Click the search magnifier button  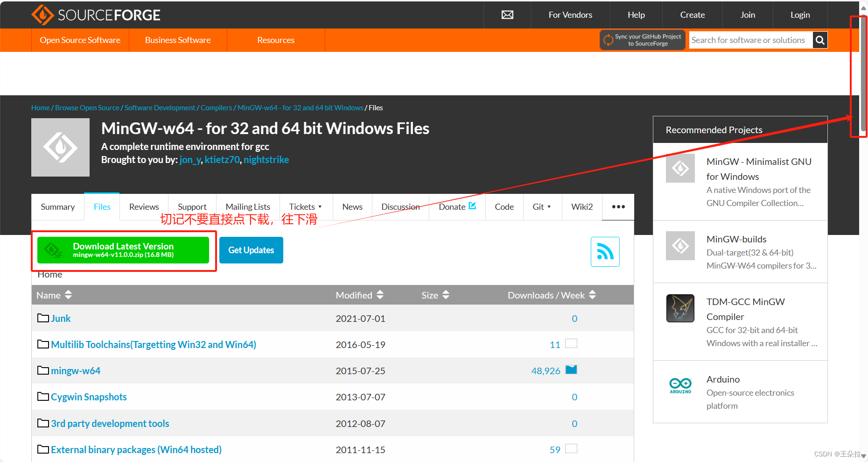point(820,40)
